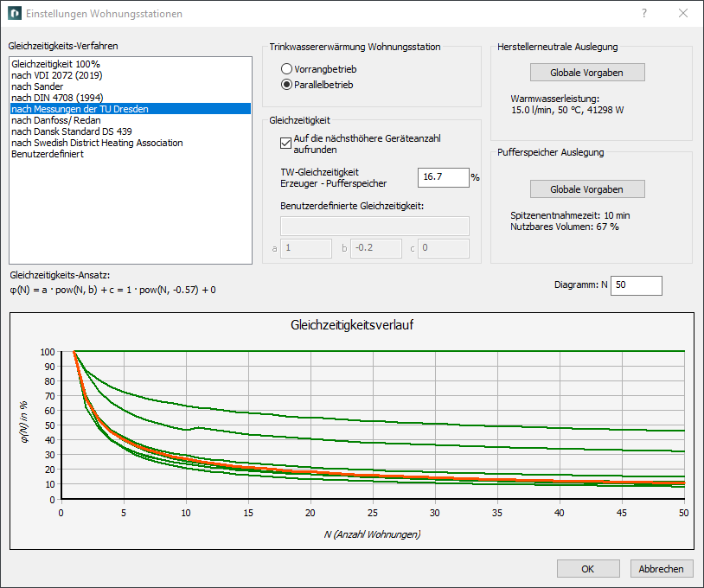Click the coefficient a field
The width and height of the screenshot is (704, 588).
click(306, 248)
